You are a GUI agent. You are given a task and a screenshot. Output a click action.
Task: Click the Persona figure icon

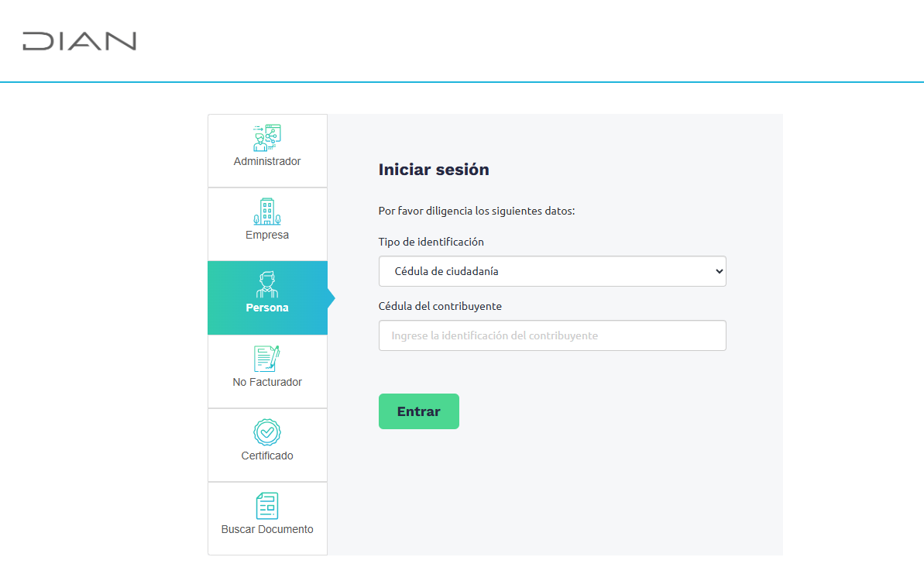267,284
